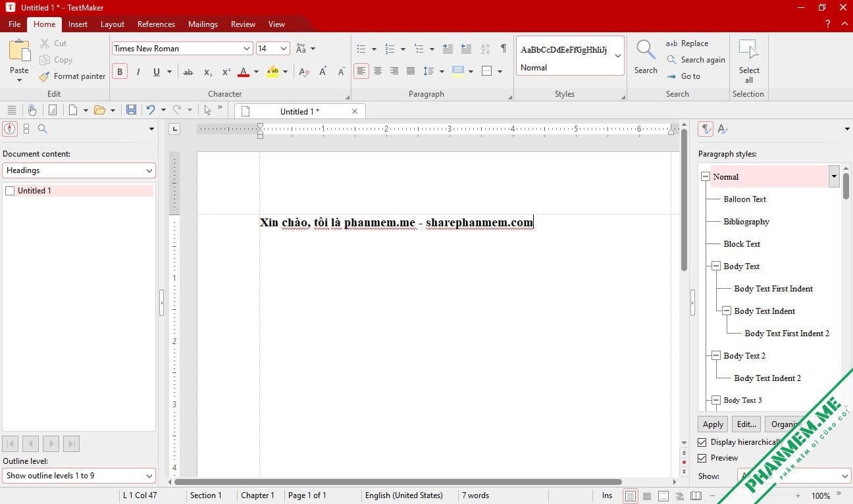
Task: Show formatting marks pilcrow icon
Action: click(504, 49)
